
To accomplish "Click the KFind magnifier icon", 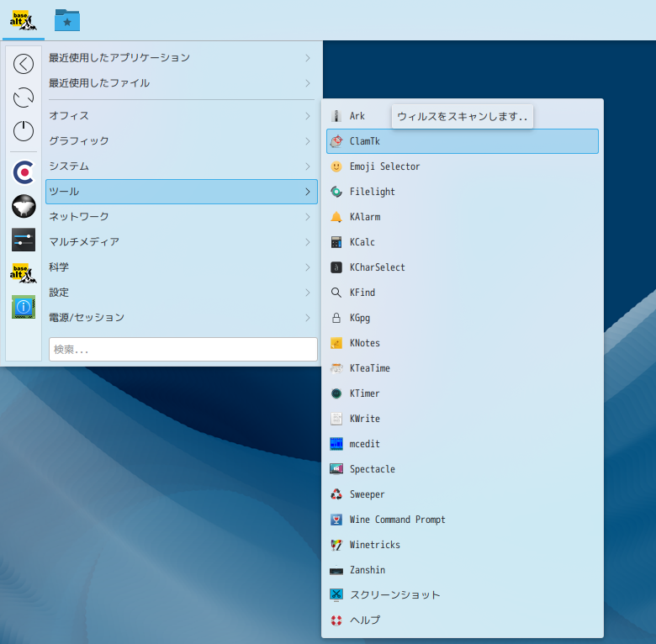I will click(336, 293).
